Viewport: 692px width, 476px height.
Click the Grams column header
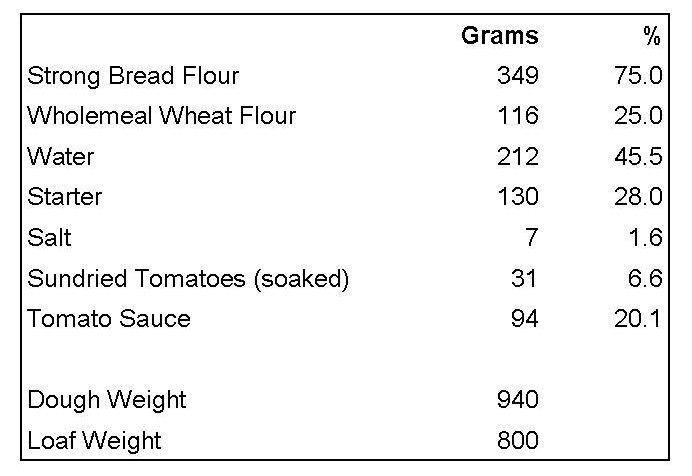tap(499, 37)
